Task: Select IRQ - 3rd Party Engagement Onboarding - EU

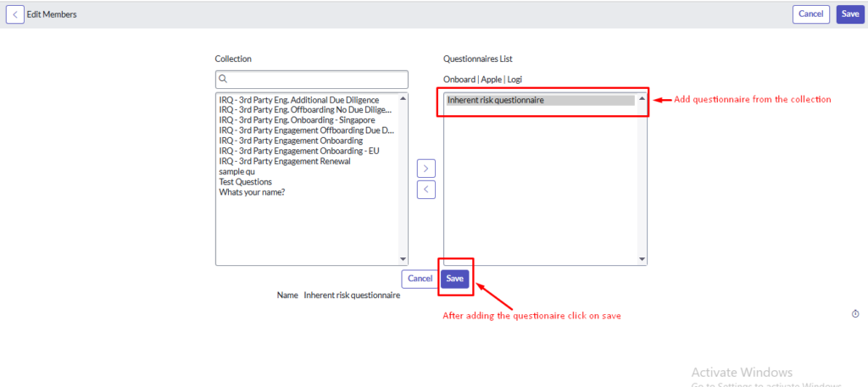Action: (x=298, y=151)
